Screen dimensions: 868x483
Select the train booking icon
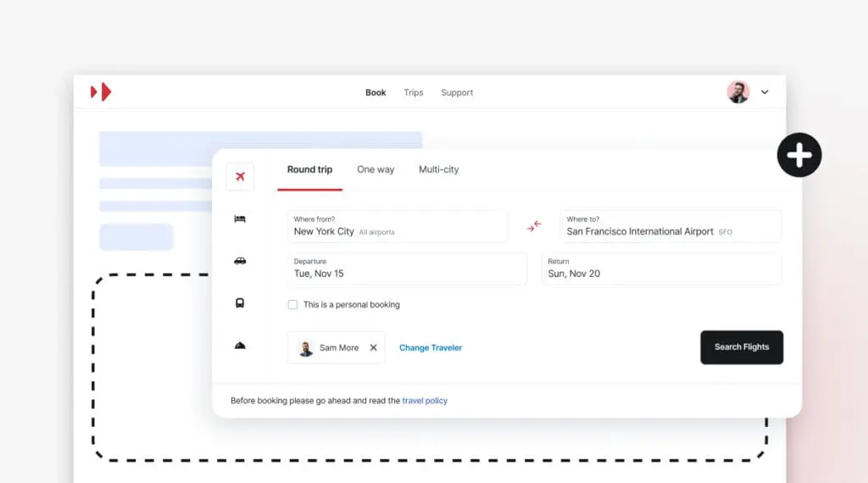(x=240, y=303)
